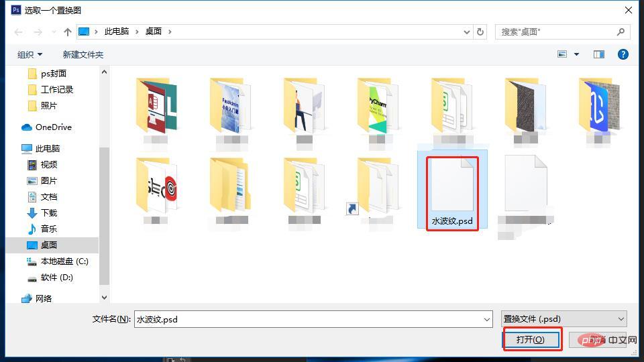Select 桌面 in the address breadcrumb
The image size is (644, 362).
(x=154, y=32)
